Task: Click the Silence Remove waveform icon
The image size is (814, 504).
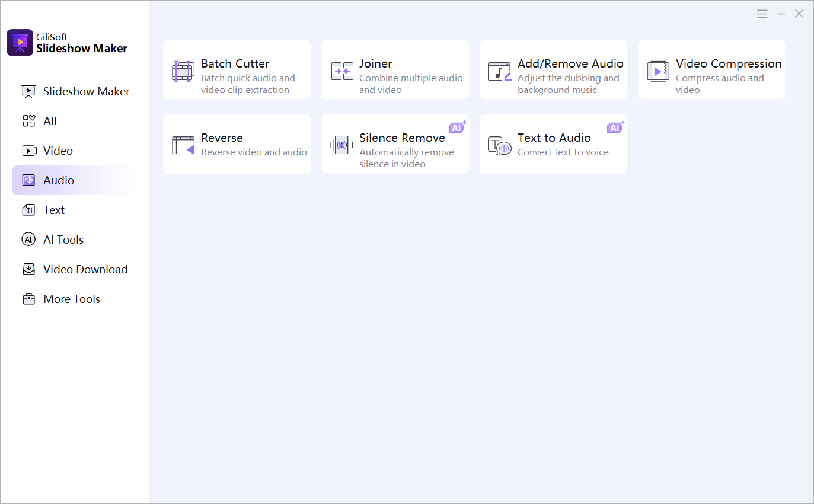Action: (341, 145)
